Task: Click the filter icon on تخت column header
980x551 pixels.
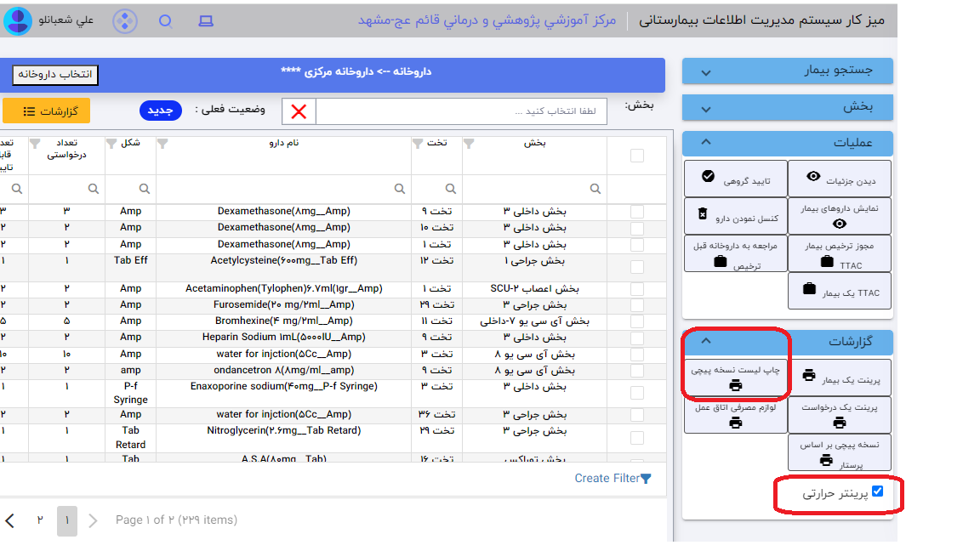Action: point(417,143)
